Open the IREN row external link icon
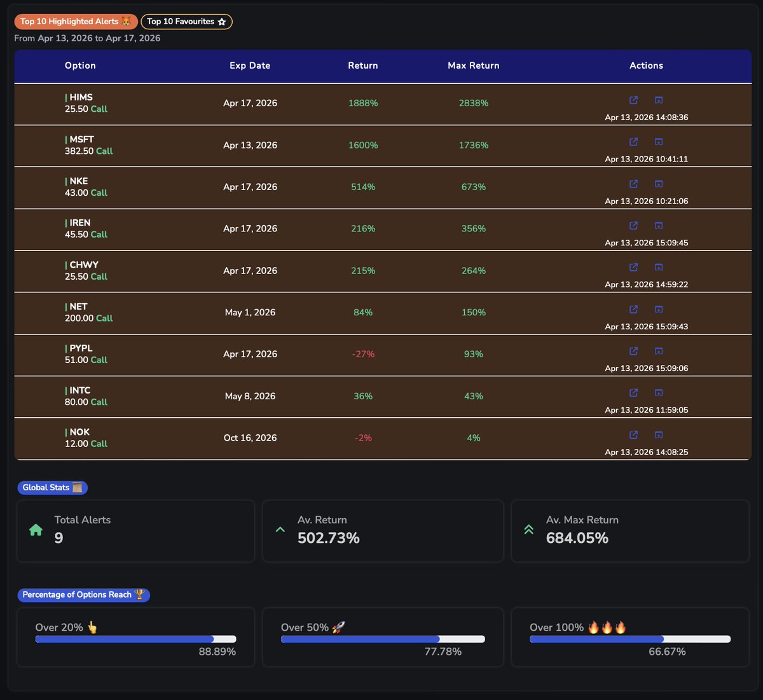The image size is (763, 700). 633,226
